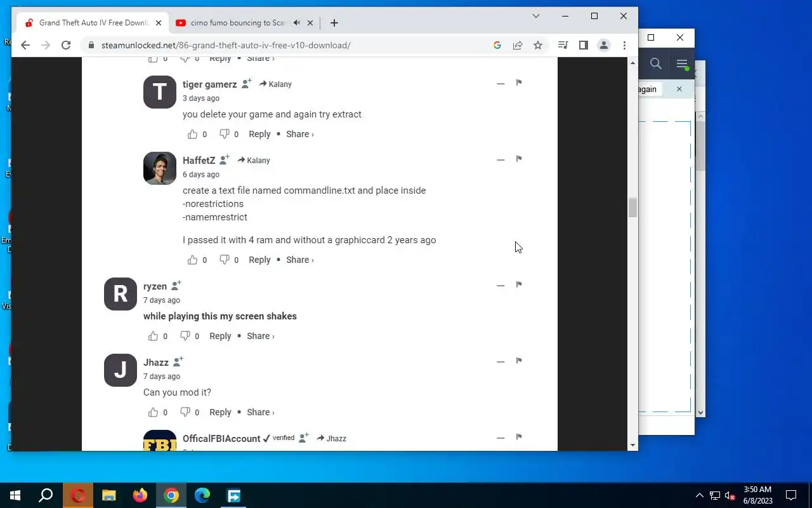Flag ryzen's comment

519,284
